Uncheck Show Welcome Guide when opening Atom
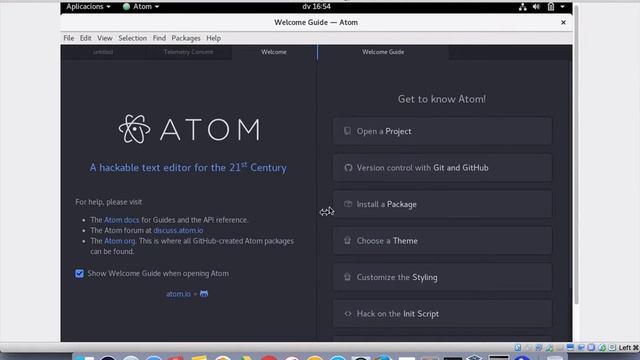This screenshot has height=360, width=640. 80,273
